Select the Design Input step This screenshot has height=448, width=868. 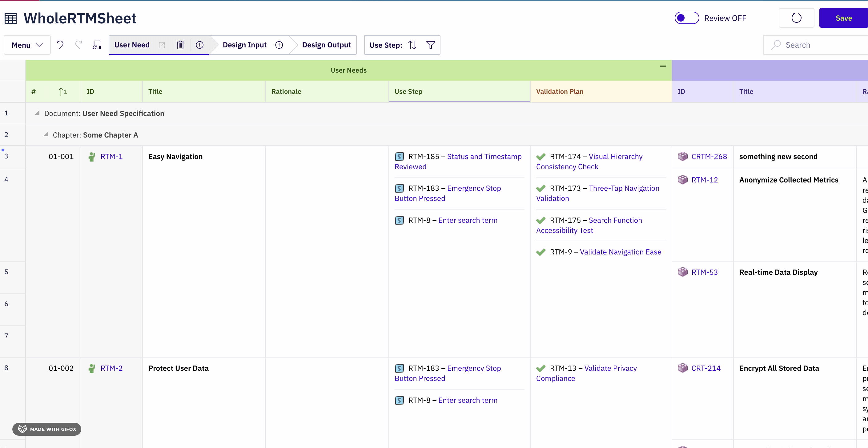244,45
